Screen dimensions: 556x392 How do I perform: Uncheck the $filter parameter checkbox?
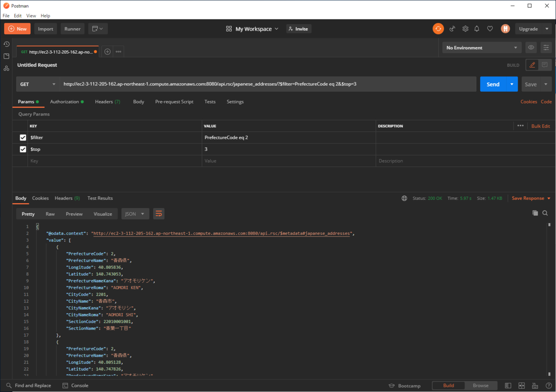pyautogui.click(x=23, y=137)
